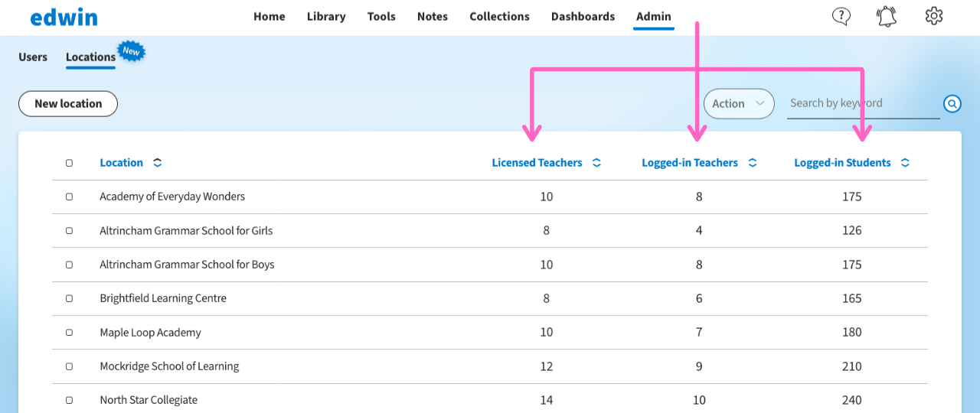
Task: Click the 210 logged-in students value
Action: click(x=851, y=366)
